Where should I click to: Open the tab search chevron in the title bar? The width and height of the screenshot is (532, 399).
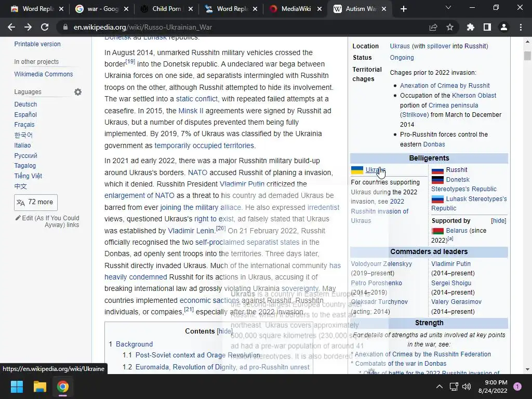coord(448,7)
